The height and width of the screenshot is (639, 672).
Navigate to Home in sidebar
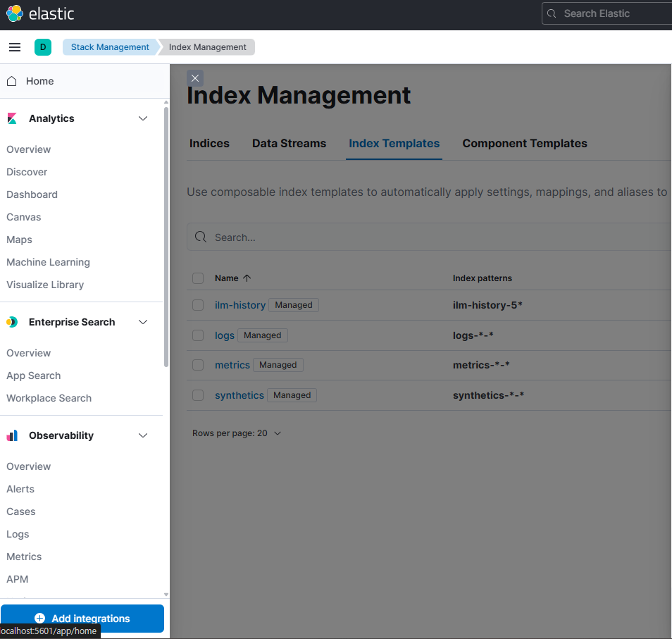click(40, 81)
